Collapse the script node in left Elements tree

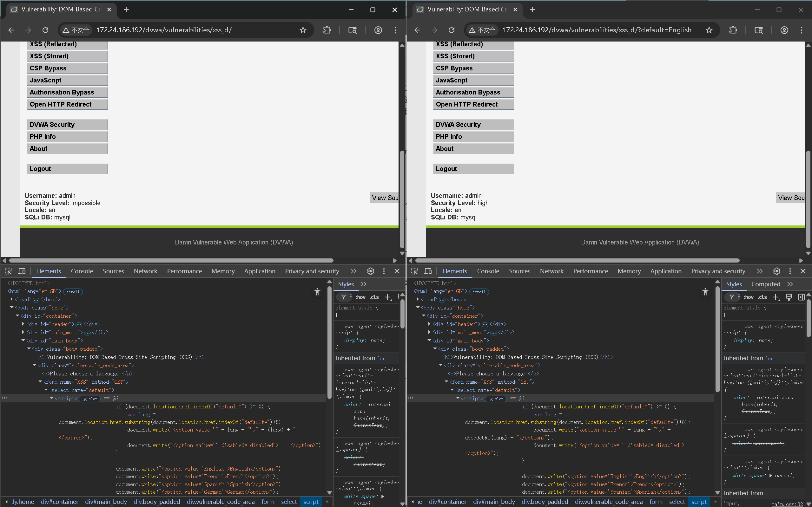52,398
